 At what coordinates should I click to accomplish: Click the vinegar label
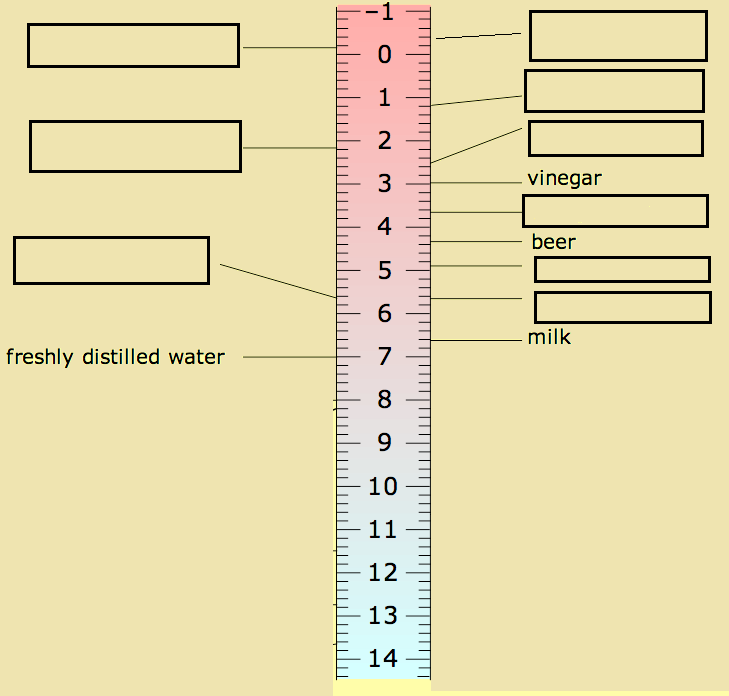[x=564, y=179]
